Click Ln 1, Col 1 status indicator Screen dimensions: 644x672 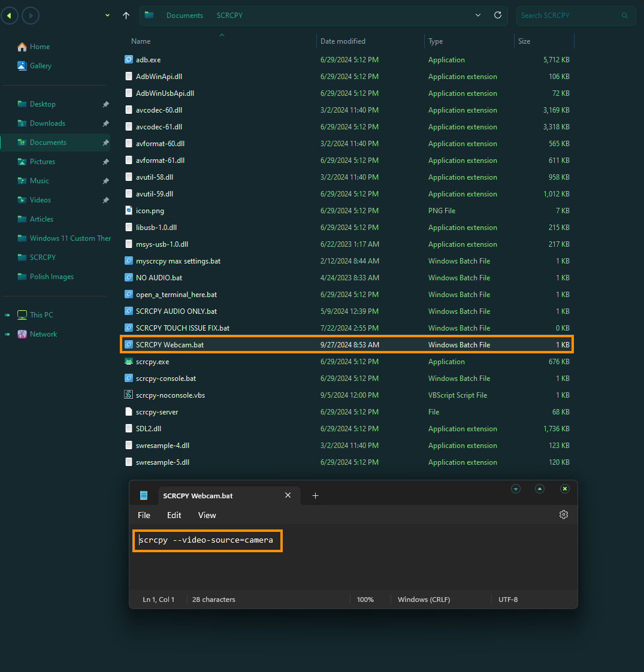[159, 600]
